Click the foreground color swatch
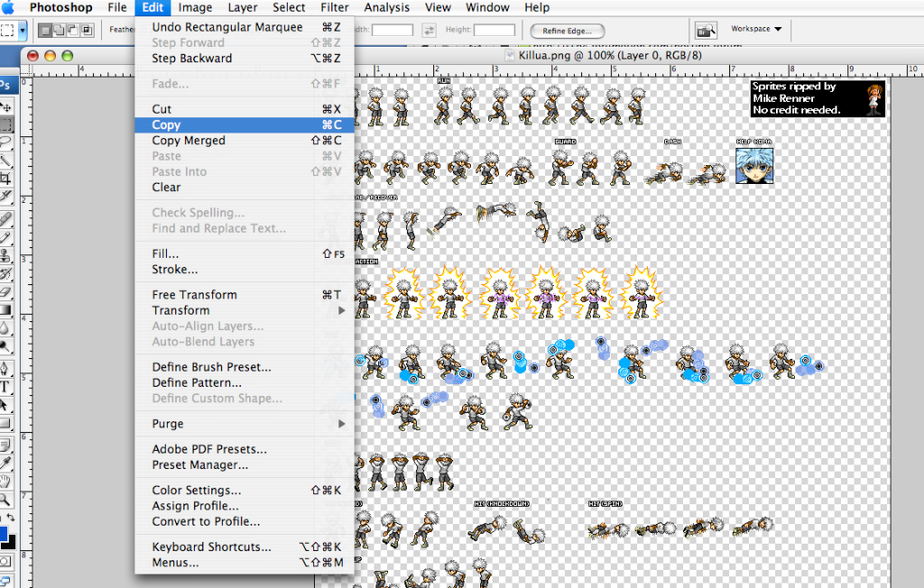Image resolution: width=924 pixels, height=588 pixels. 3,534
